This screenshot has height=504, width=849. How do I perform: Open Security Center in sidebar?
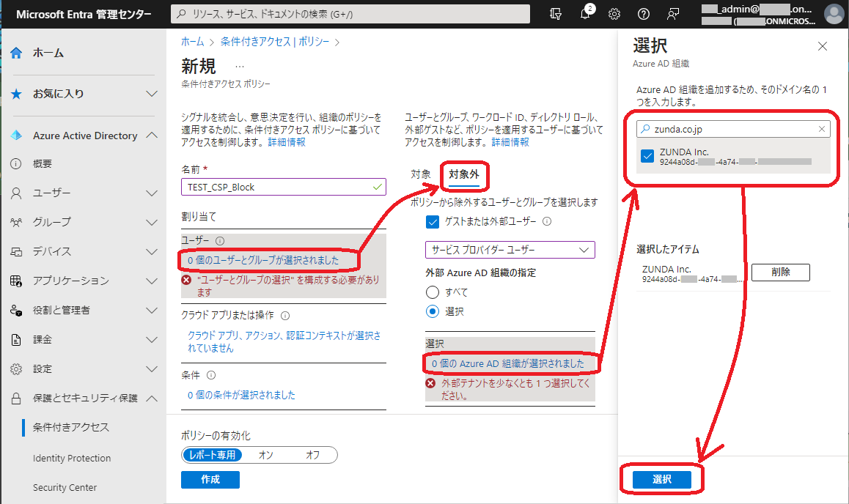(65, 487)
